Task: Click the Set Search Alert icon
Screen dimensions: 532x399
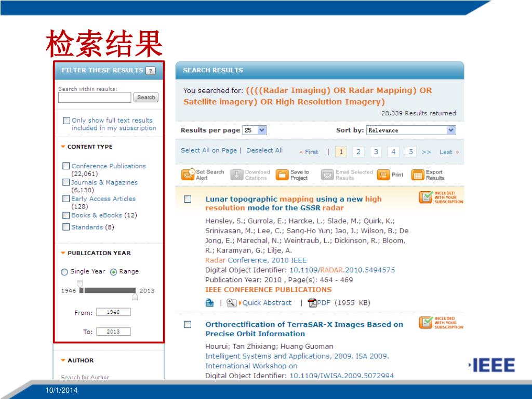Action: pyautogui.click(x=188, y=175)
